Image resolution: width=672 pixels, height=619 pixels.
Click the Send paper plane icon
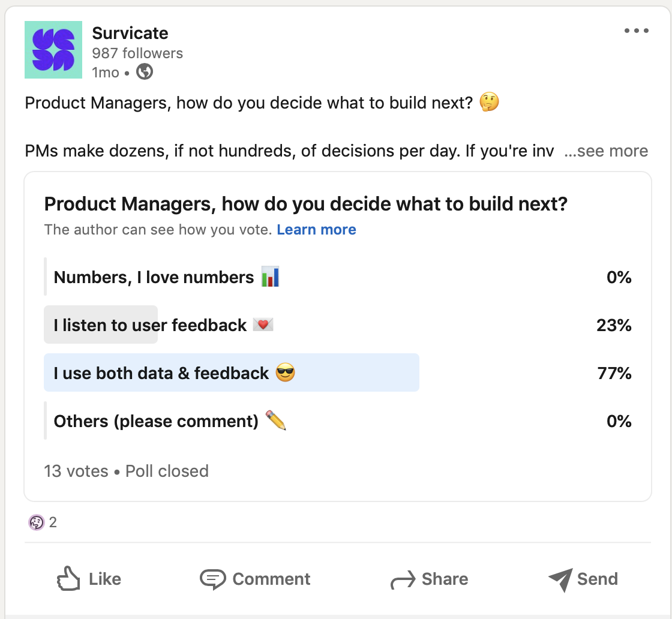tap(560, 579)
